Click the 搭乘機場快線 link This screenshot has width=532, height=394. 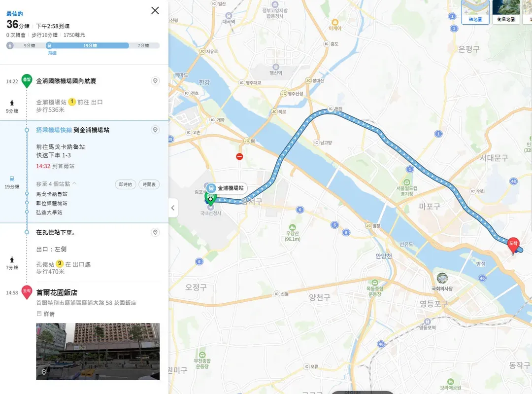click(x=54, y=130)
